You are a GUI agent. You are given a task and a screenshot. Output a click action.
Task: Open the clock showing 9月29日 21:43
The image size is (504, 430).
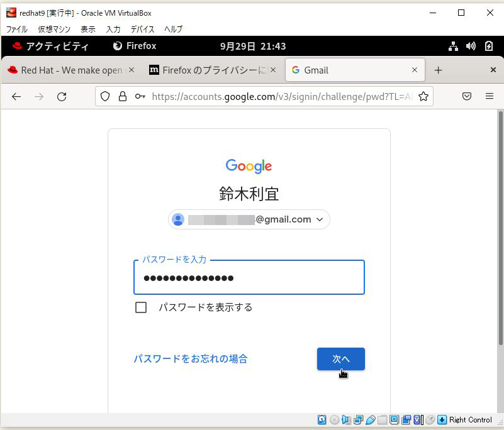253,47
